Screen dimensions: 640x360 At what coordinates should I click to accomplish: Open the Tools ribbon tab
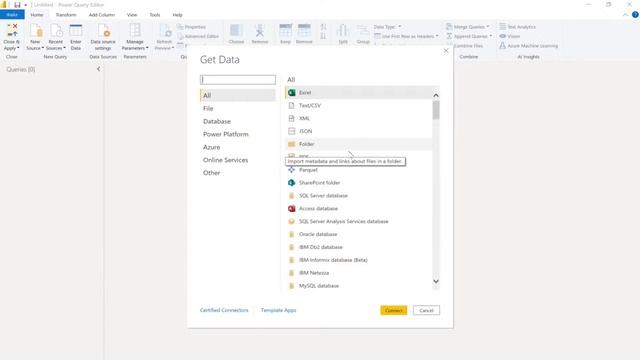coord(155,15)
